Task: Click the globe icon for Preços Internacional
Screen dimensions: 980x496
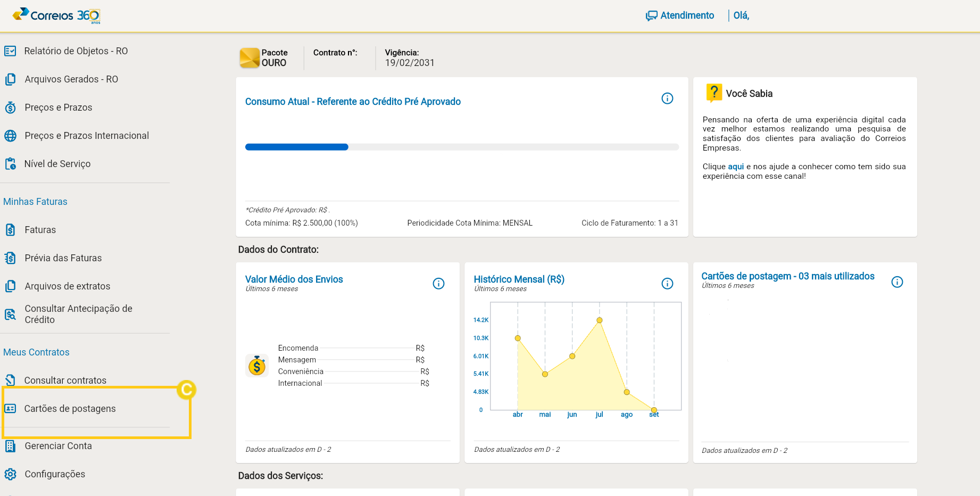Action: point(10,136)
